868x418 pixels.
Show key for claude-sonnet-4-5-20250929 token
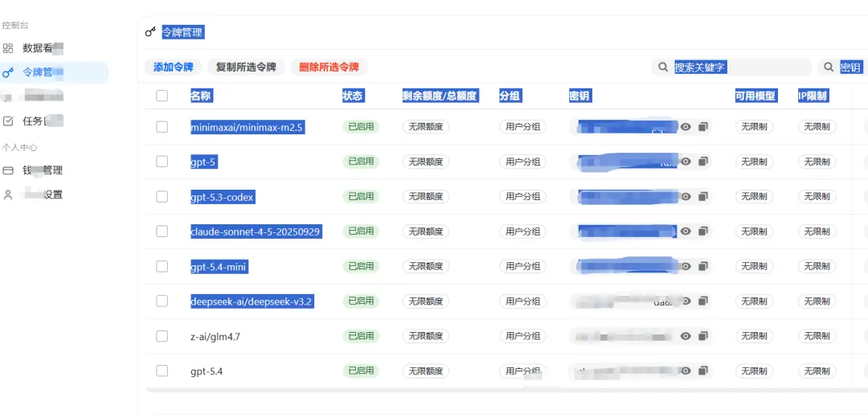coord(686,232)
